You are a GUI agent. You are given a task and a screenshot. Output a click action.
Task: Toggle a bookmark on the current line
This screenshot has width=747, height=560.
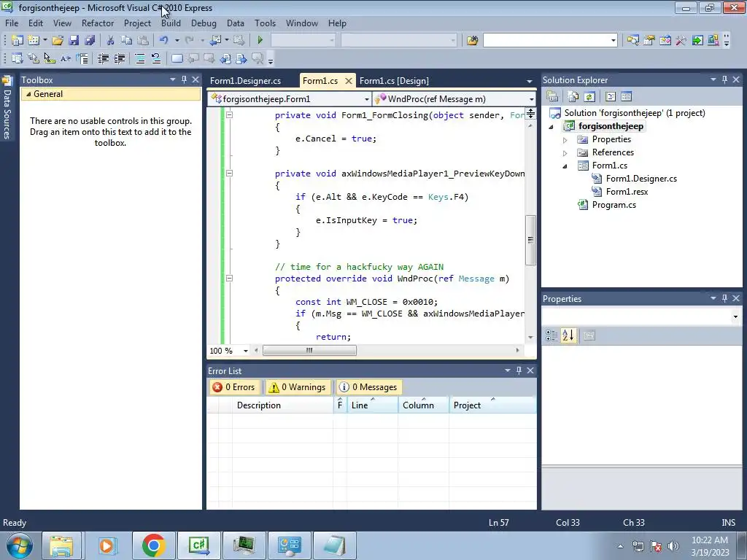[x=177, y=58]
